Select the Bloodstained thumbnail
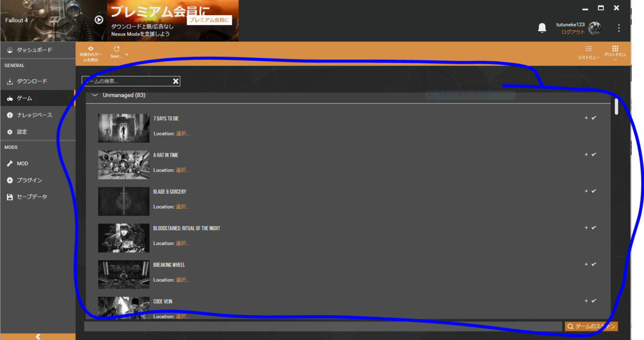 [124, 237]
